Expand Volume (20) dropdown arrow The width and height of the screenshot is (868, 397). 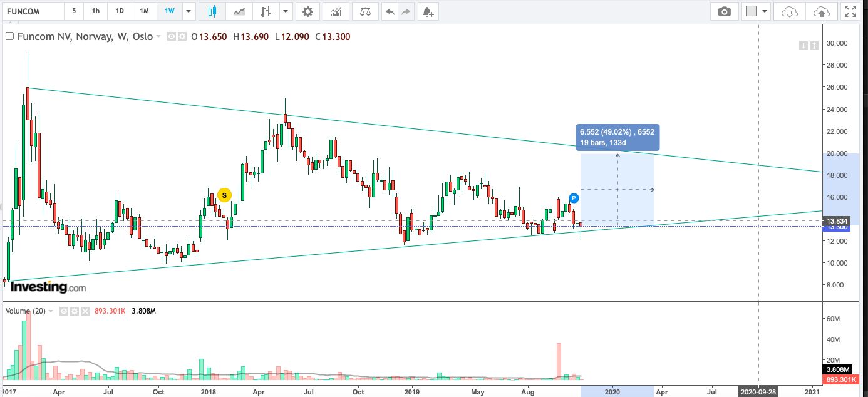[x=51, y=311]
